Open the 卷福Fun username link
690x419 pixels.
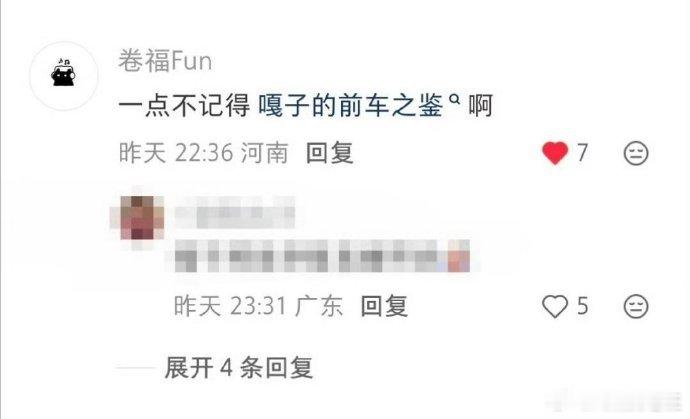pyautogui.click(x=165, y=61)
